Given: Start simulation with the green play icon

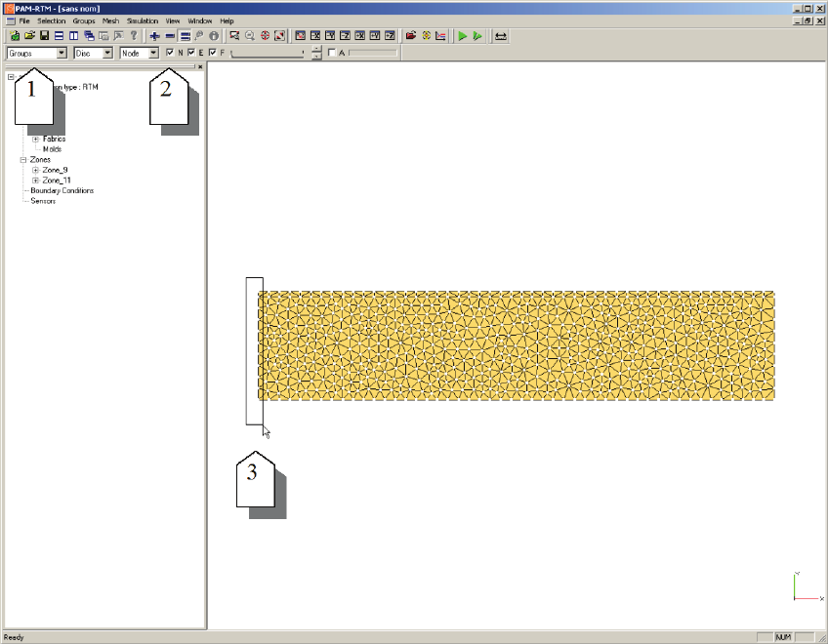Looking at the screenshot, I should click(463, 36).
